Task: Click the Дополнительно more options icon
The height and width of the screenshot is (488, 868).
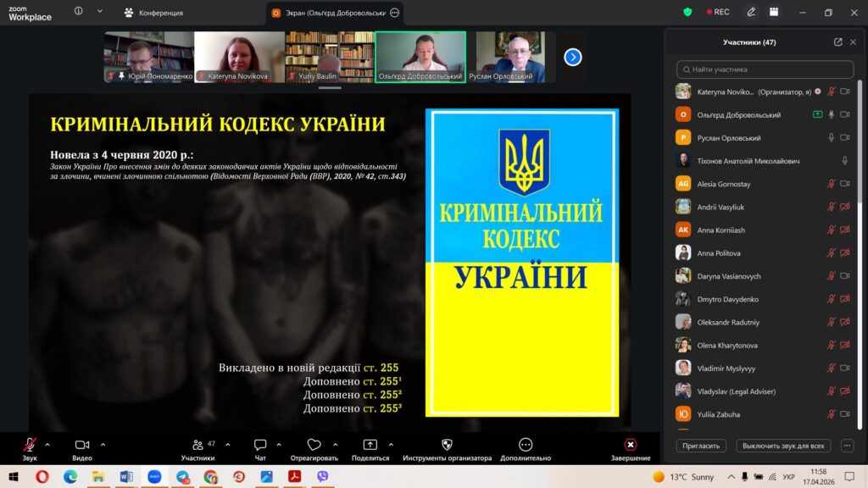Action: pyautogui.click(x=525, y=445)
